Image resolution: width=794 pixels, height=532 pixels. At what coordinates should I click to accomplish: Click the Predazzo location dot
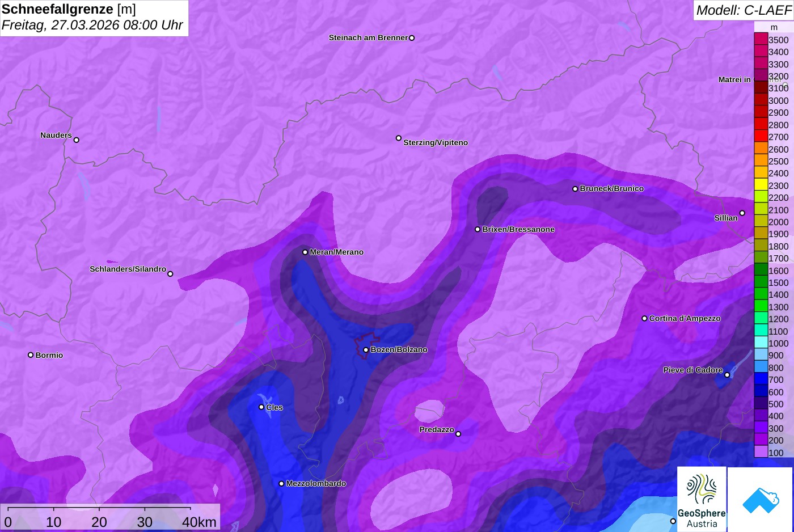458,434
